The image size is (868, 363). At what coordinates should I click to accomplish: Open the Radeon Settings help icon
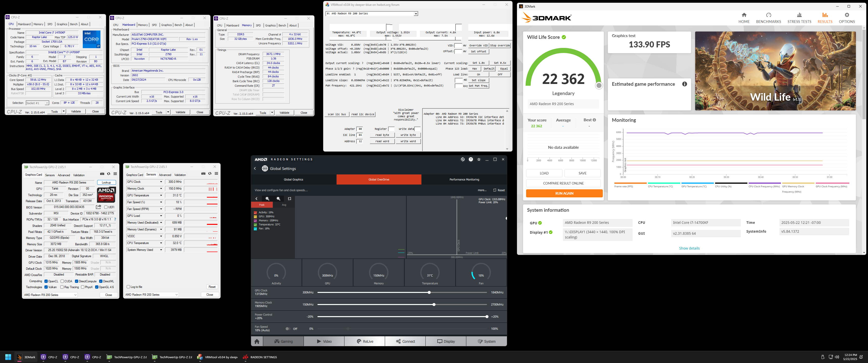[471, 159]
